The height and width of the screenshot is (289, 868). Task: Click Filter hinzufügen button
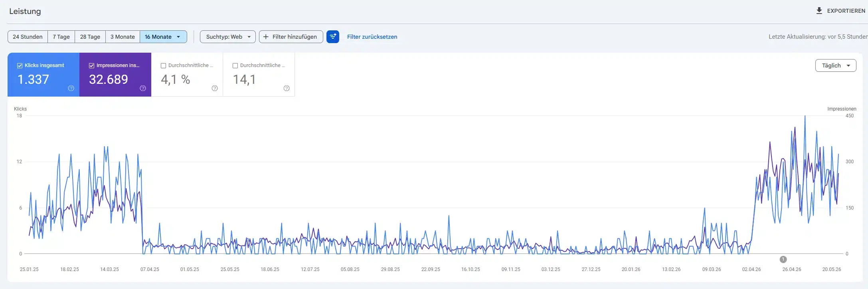point(291,37)
